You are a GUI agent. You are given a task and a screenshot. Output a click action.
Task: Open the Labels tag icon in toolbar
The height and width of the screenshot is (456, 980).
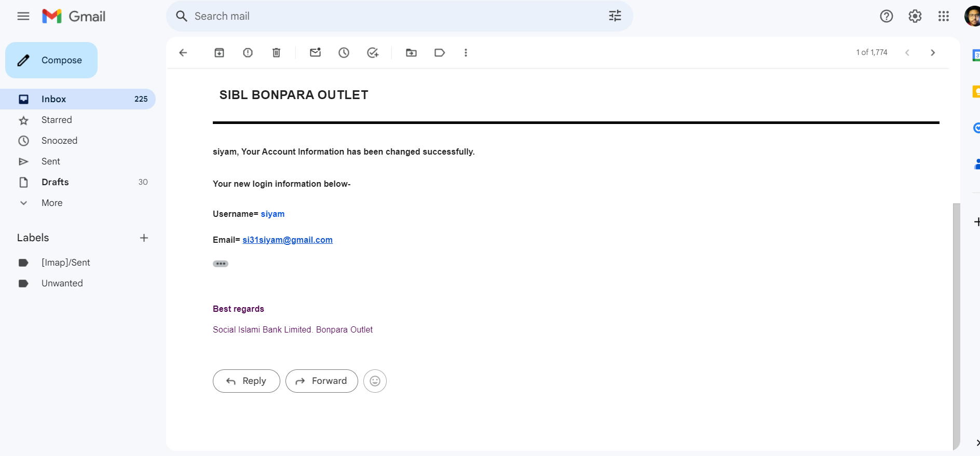coord(440,52)
